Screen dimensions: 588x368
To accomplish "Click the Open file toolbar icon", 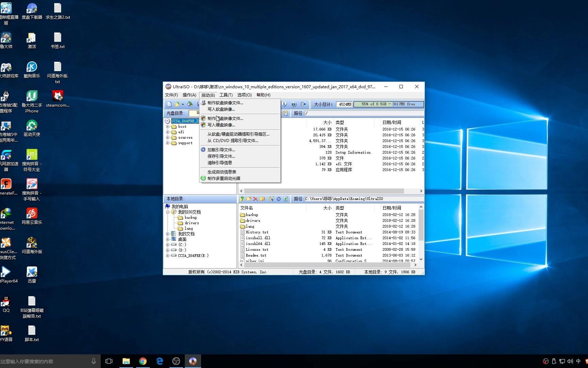I will tap(177, 104).
